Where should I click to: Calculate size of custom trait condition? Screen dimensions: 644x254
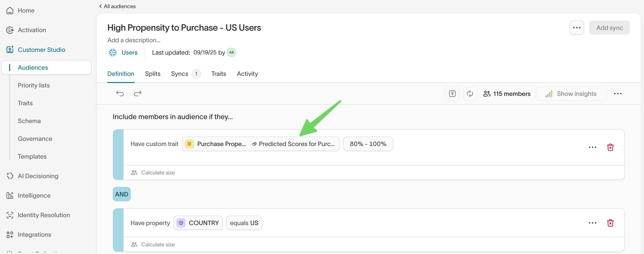point(153,173)
